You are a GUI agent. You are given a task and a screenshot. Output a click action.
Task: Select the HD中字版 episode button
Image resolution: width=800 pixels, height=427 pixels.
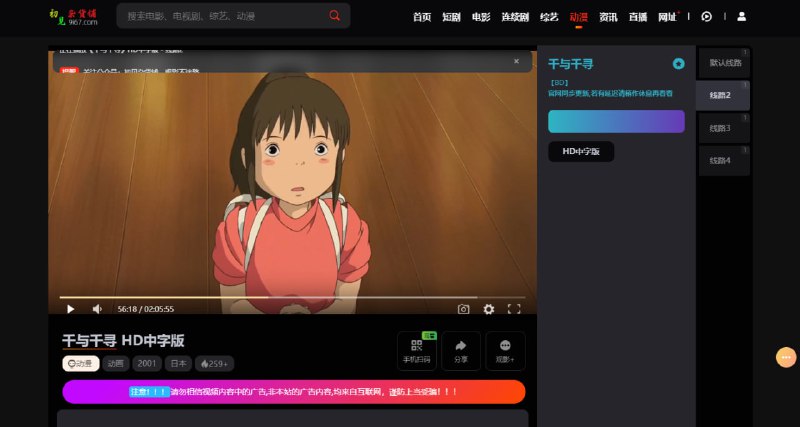tap(581, 151)
